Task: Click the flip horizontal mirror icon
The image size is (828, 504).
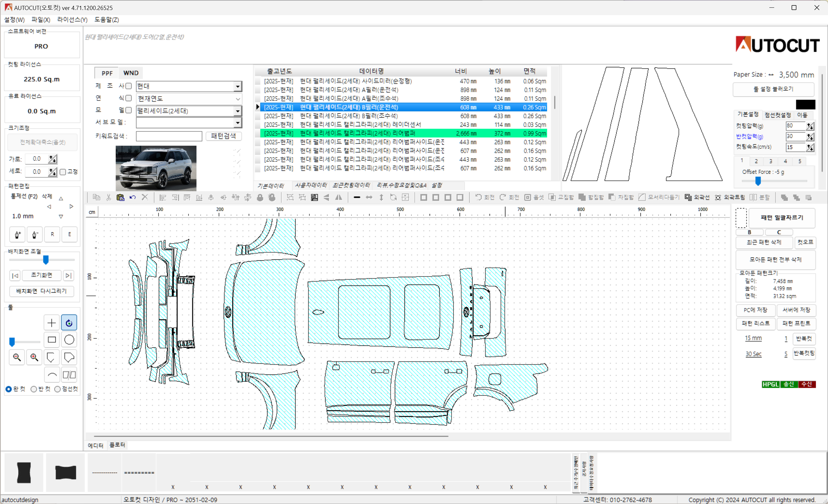Action: pos(339,197)
